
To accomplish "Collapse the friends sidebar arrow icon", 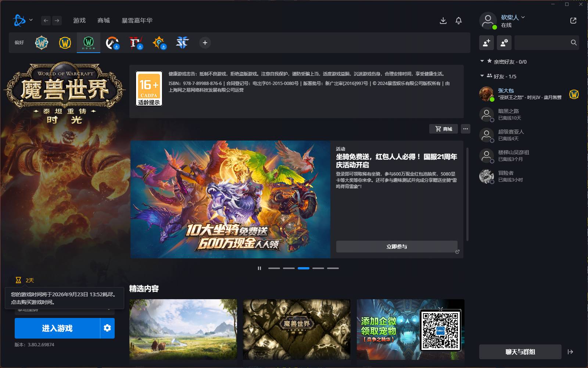I will tap(570, 352).
